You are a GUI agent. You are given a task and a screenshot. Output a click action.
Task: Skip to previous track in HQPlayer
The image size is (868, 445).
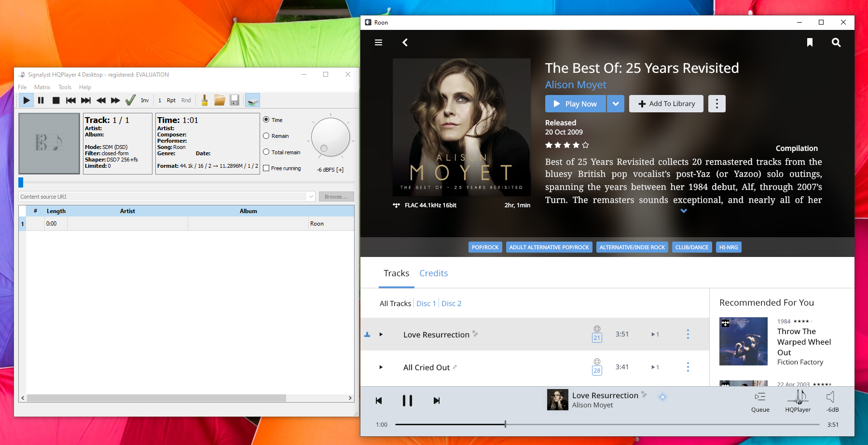click(71, 100)
